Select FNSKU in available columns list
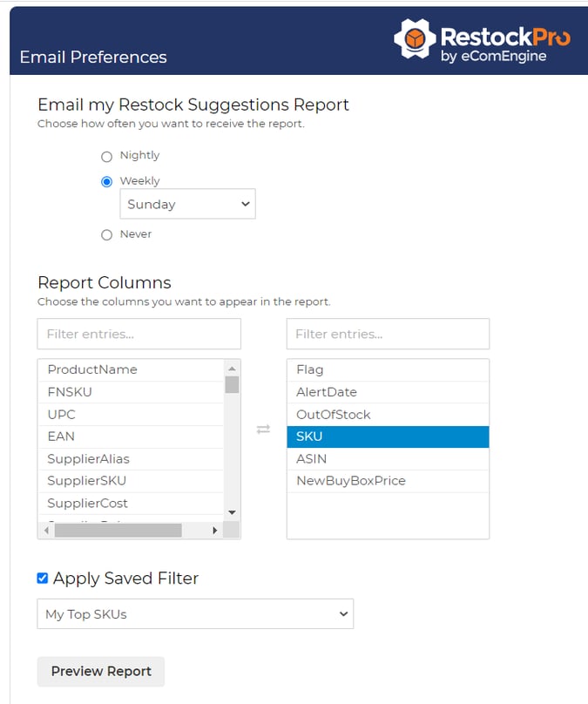The height and width of the screenshot is (704, 588). pyautogui.click(x=131, y=392)
